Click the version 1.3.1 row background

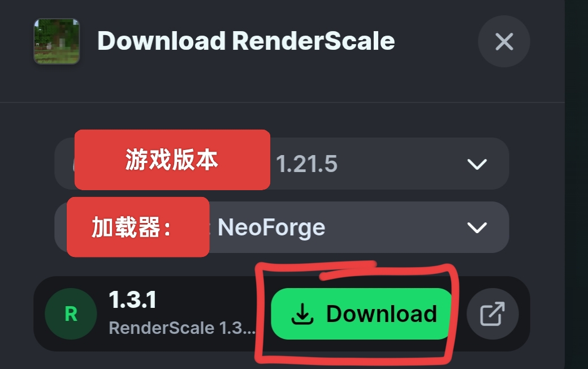click(x=282, y=314)
